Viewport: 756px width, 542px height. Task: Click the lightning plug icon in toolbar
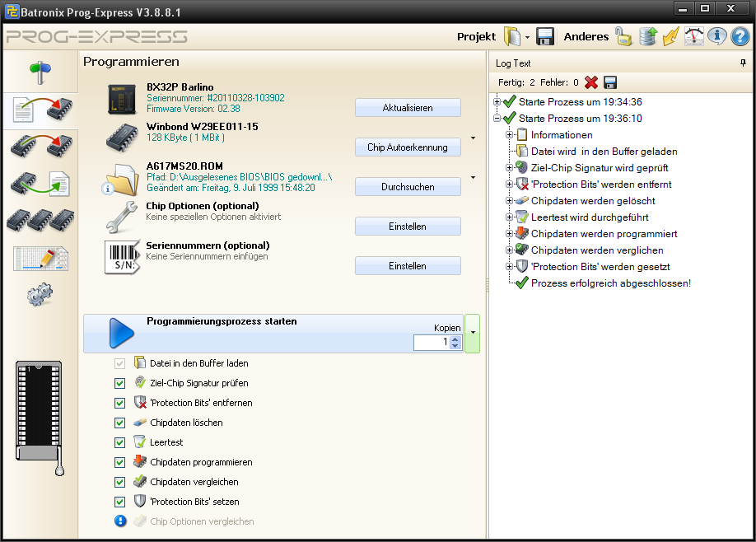[x=670, y=36]
